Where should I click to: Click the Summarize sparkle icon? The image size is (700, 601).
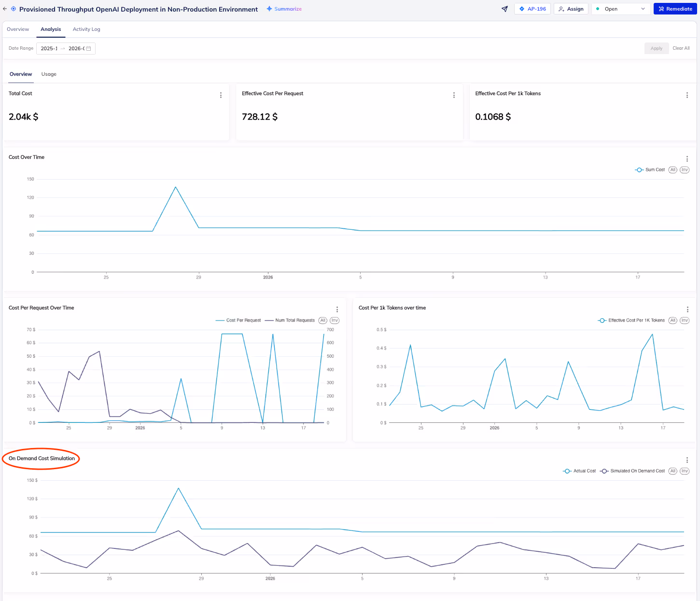click(x=269, y=9)
